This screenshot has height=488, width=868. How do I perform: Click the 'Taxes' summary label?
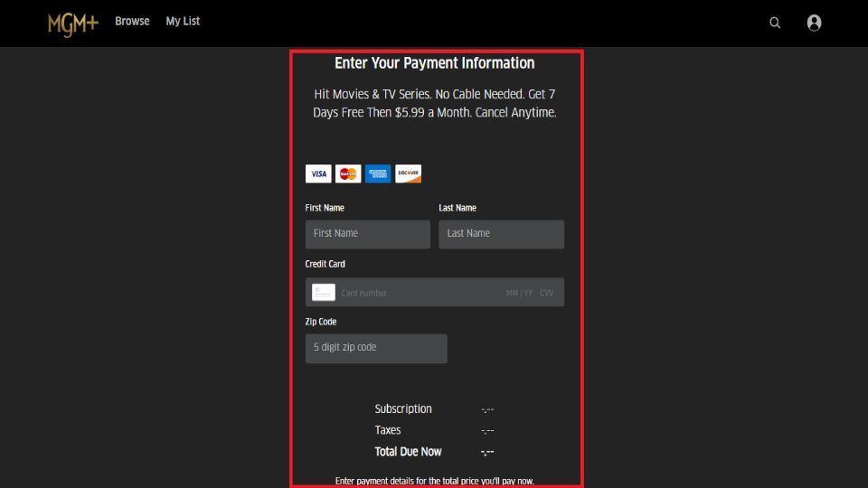tap(388, 430)
